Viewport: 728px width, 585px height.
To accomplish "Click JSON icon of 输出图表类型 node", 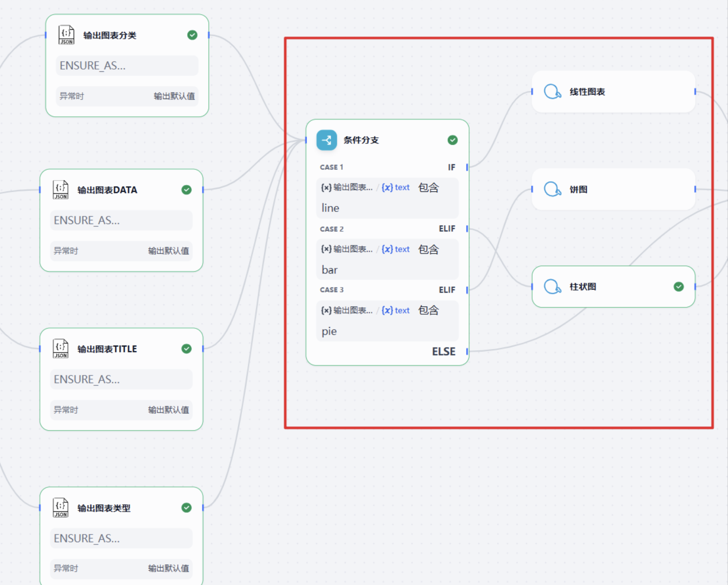I will coord(61,507).
